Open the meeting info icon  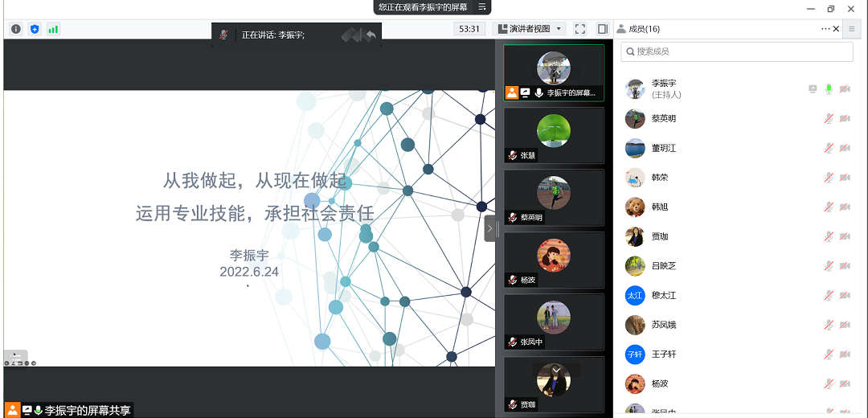(x=15, y=29)
